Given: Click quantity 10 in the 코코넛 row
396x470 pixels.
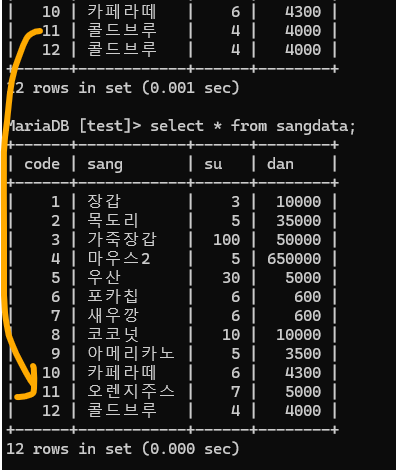Looking at the screenshot, I should (x=231, y=335).
